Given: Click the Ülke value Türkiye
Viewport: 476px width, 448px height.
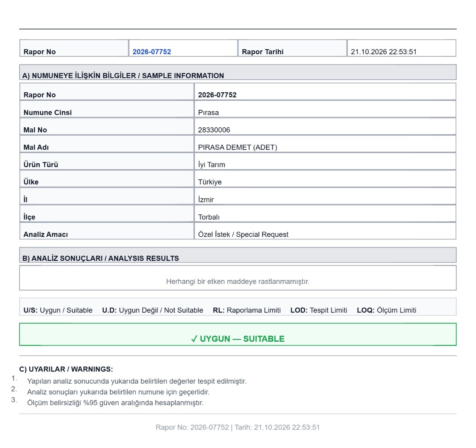Looking at the screenshot, I should point(210,182).
